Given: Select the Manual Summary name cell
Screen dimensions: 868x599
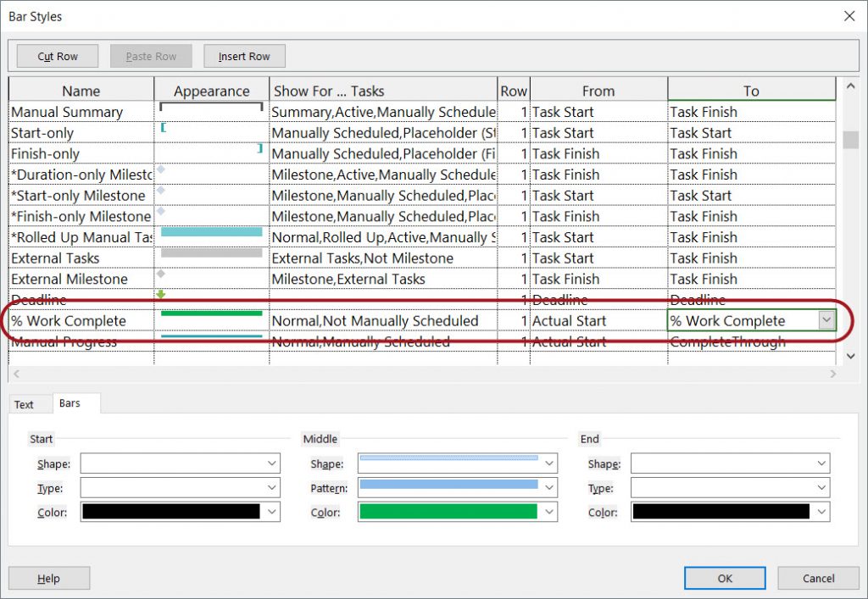Looking at the screenshot, I should (81, 112).
